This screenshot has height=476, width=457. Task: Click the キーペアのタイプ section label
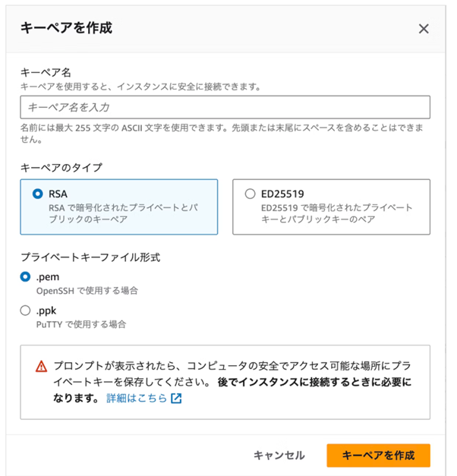pyautogui.click(x=61, y=166)
